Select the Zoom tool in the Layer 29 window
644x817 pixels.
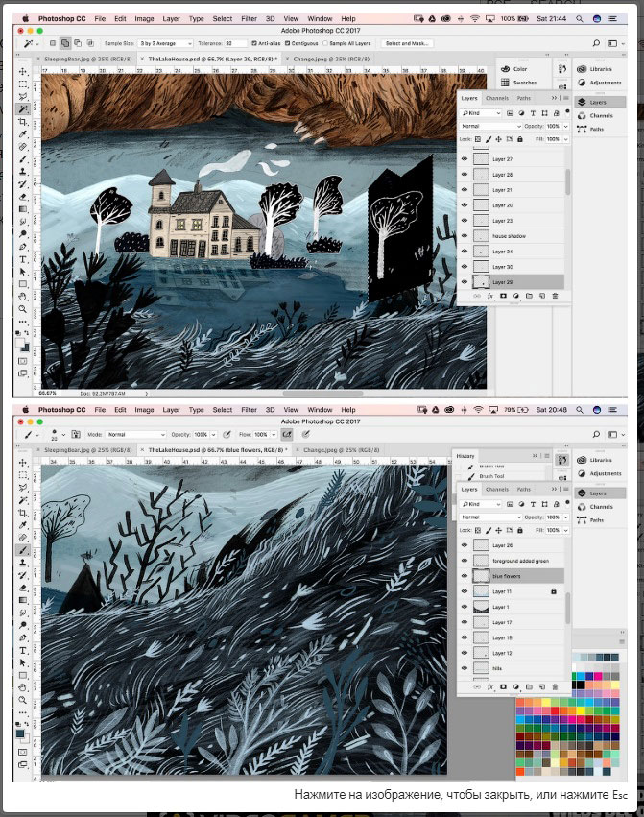pos(23,309)
